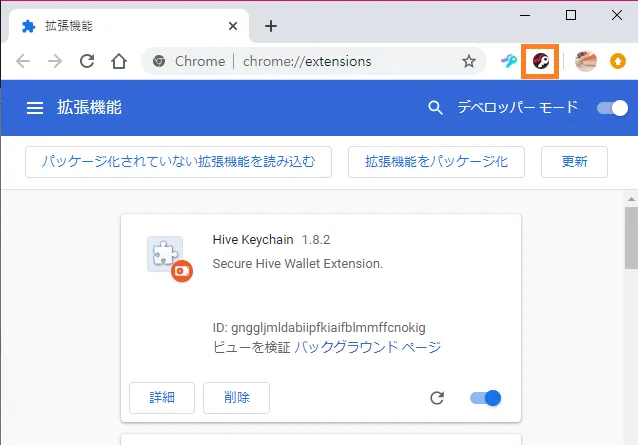Screen dimensions: 638x445
Task: Click 拡張機能をパッケージ化 button
Action: pos(436,162)
